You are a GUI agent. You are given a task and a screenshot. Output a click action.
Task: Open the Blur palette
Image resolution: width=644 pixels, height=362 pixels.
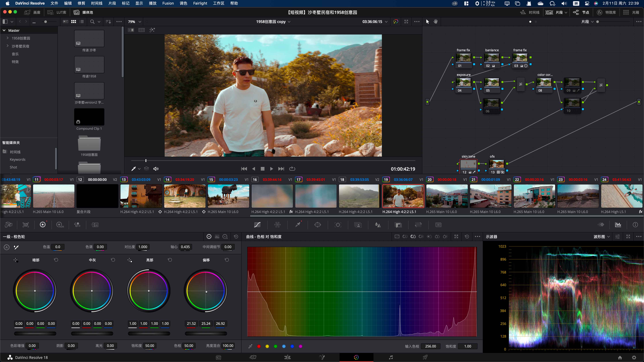[378, 225]
